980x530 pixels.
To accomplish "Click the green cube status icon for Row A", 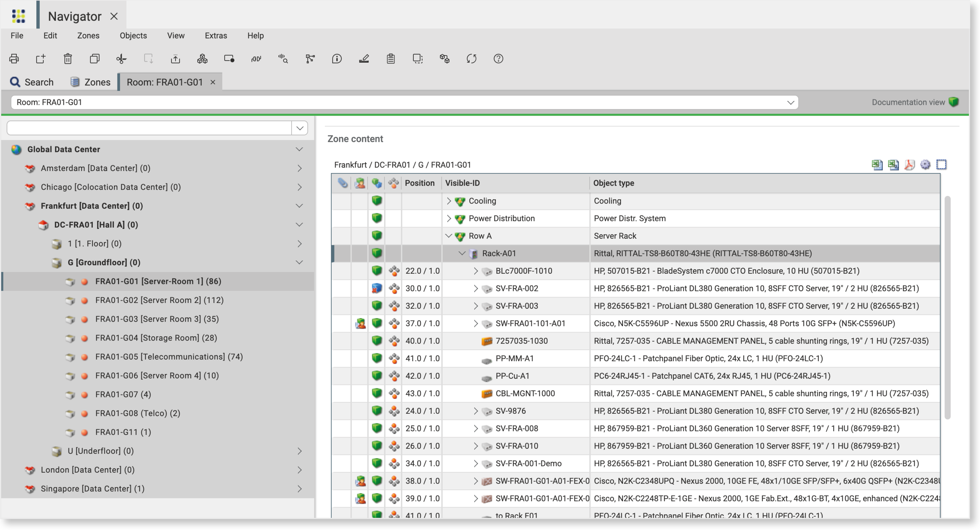I will (x=377, y=236).
